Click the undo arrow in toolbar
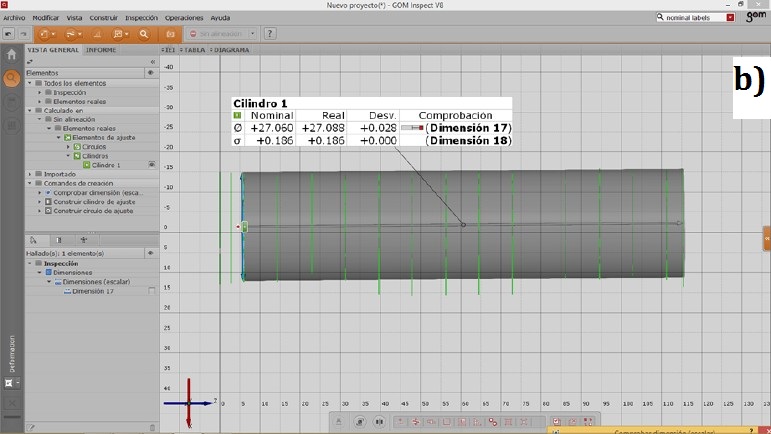This screenshot has height=434, width=771. click(9, 33)
